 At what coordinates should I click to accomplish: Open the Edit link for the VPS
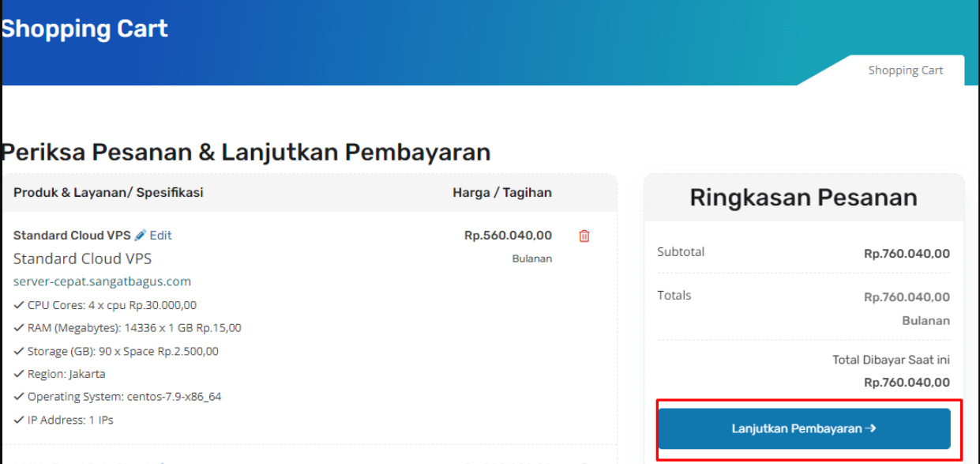pos(160,235)
